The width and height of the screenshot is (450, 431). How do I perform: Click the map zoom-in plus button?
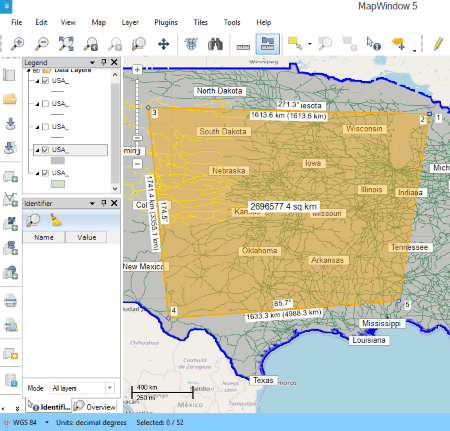point(137,70)
